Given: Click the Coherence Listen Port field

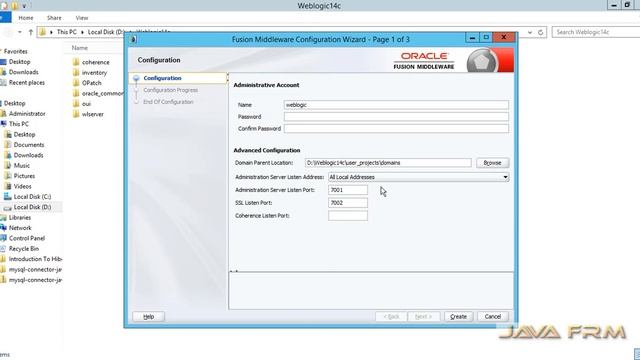Looking at the screenshot, I should tap(348, 216).
